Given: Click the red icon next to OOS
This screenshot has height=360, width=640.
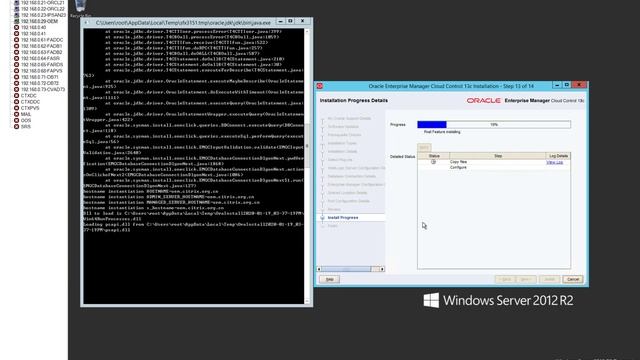Looking at the screenshot, I should [16, 120].
